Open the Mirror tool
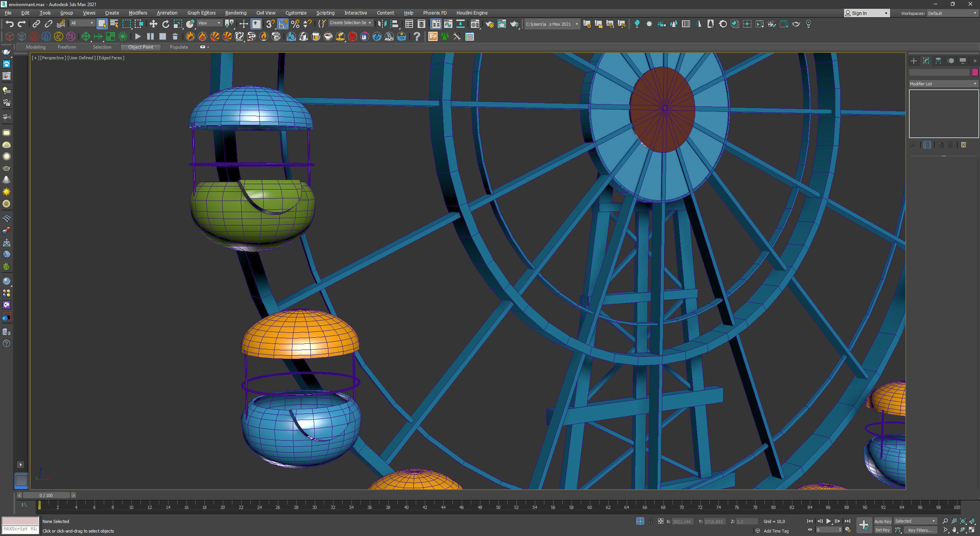The width and height of the screenshot is (980, 536). pyautogui.click(x=382, y=24)
